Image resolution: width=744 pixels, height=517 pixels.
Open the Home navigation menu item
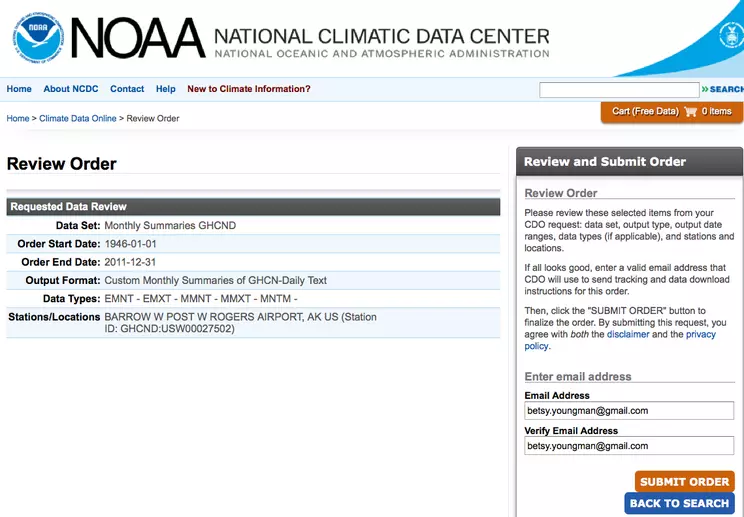(19, 89)
